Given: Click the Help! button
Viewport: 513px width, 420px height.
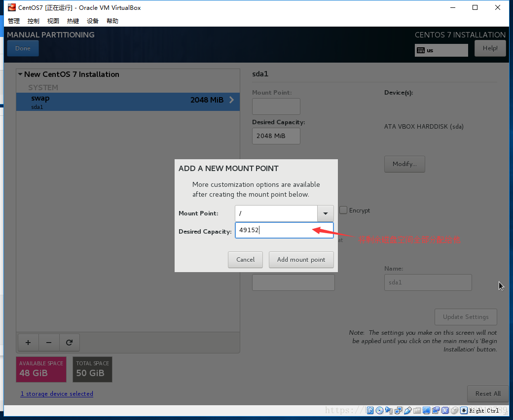Looking at the screenshot, I should (490, 48).
